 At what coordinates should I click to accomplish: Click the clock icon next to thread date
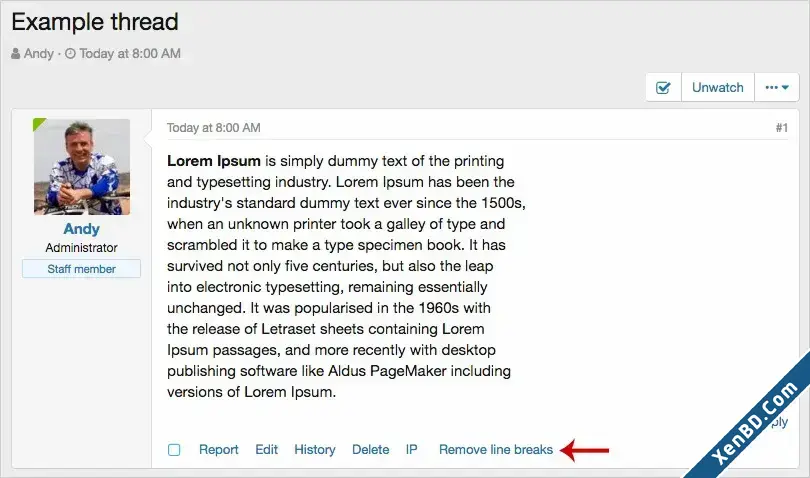[70, 53]
